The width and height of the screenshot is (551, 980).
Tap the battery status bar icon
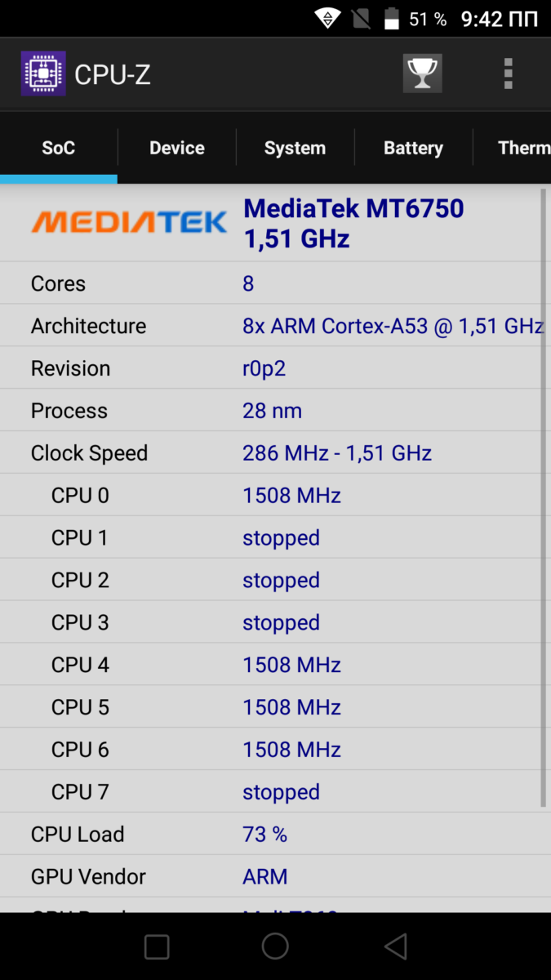[393, 19]
